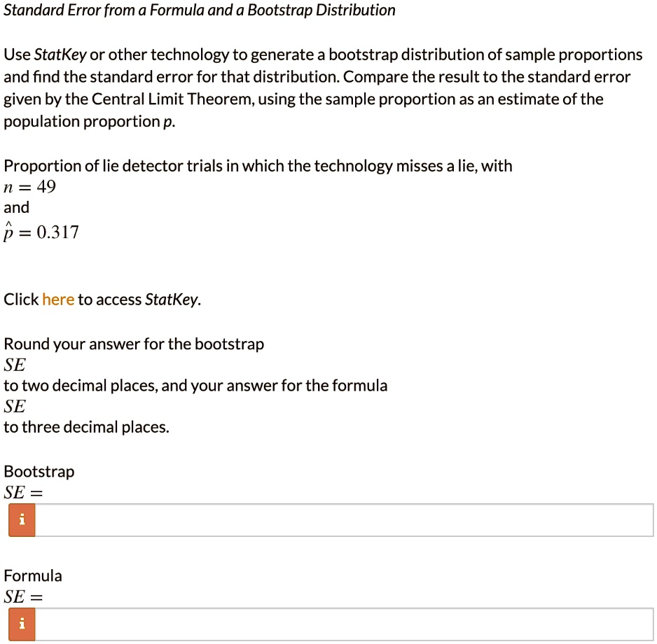Click the problem title about Standard Error
This screenshot has width=657, height=644.
[199, 10]
